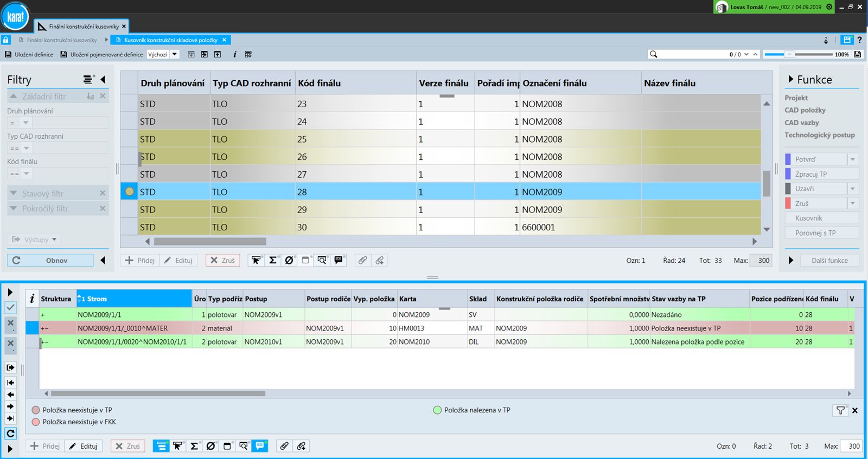Viewport: 868px width, 459px height.
Task: Expand the Stavový filtr section
Action: (14, 193)
